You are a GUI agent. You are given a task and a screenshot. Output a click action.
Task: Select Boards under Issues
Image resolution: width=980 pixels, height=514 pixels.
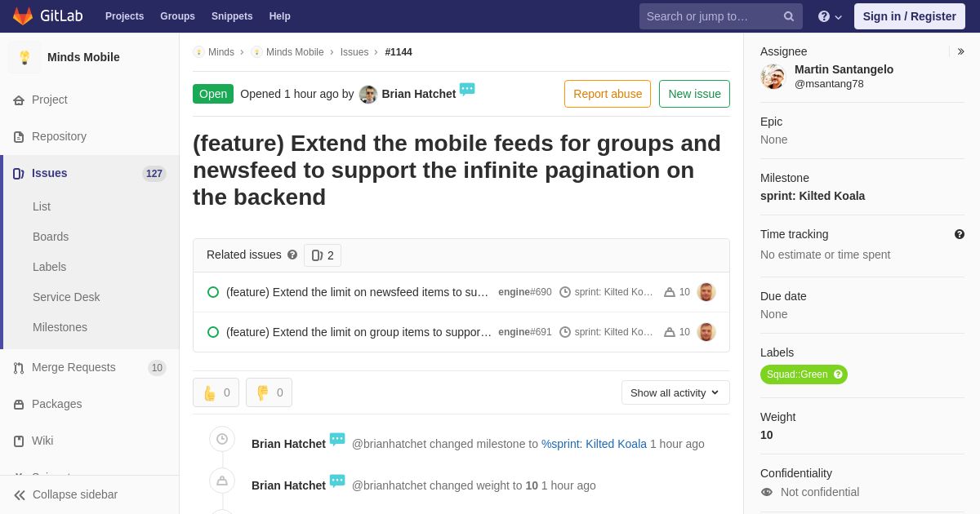[51, 237]
